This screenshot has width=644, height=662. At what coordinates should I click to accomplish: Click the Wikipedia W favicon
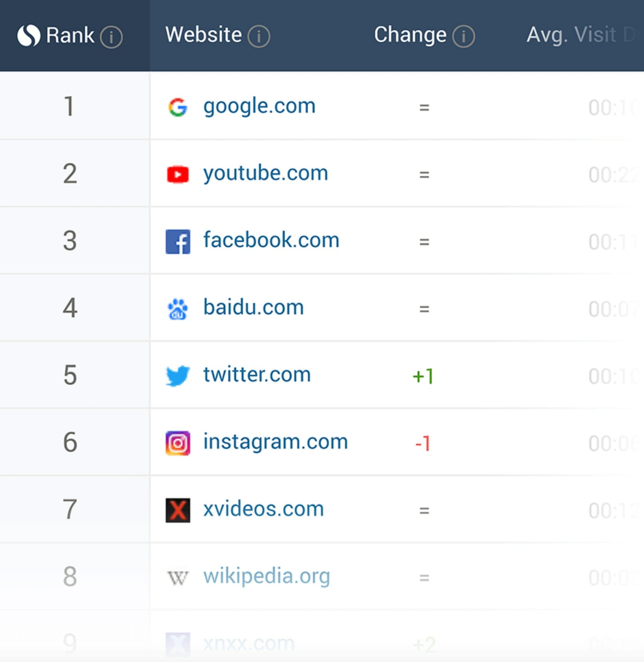[178, 578]
